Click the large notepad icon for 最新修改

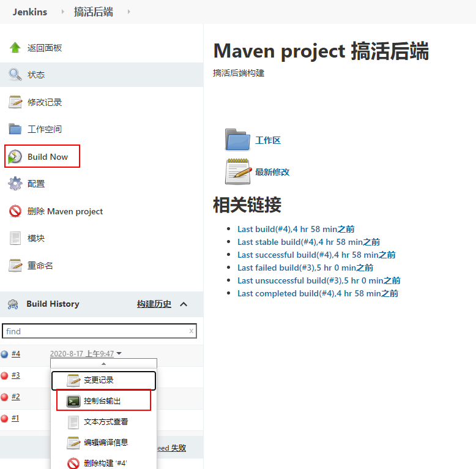[x=238, y=171]
